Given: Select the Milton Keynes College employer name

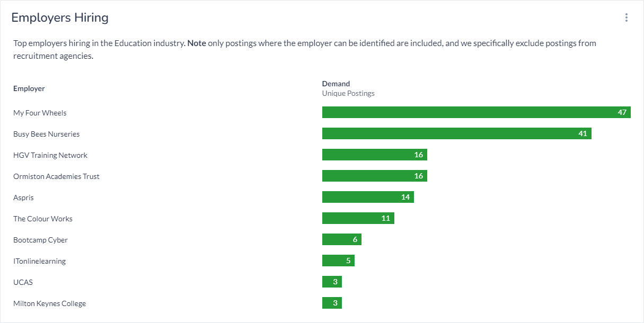Looking at the screenshot, I should click(x=49, y=303).
